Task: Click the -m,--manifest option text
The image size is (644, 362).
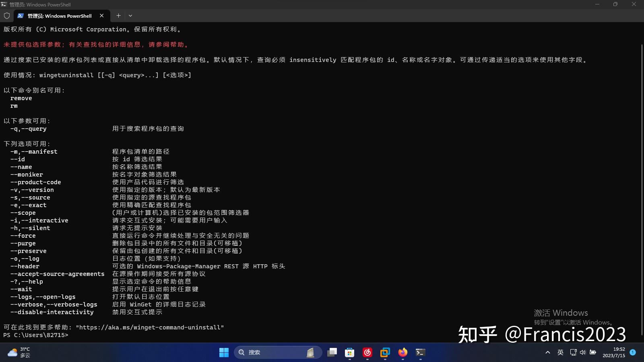Action: point(34,152)
